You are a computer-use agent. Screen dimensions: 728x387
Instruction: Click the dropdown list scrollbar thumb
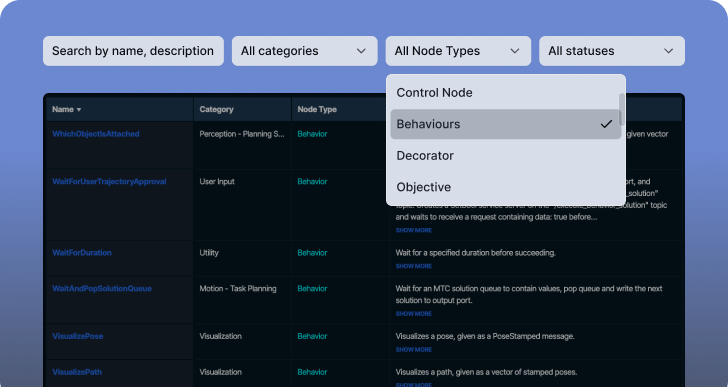(622, 109)
